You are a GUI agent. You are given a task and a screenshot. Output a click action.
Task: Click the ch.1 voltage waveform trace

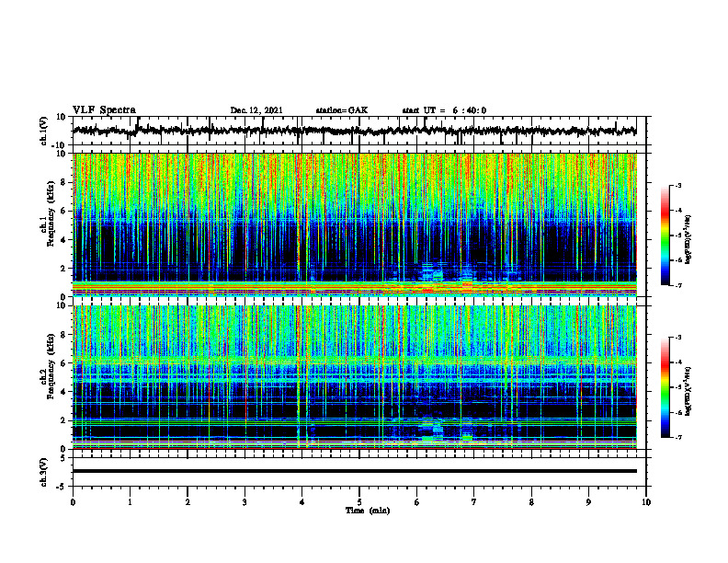tap(354, 131)
